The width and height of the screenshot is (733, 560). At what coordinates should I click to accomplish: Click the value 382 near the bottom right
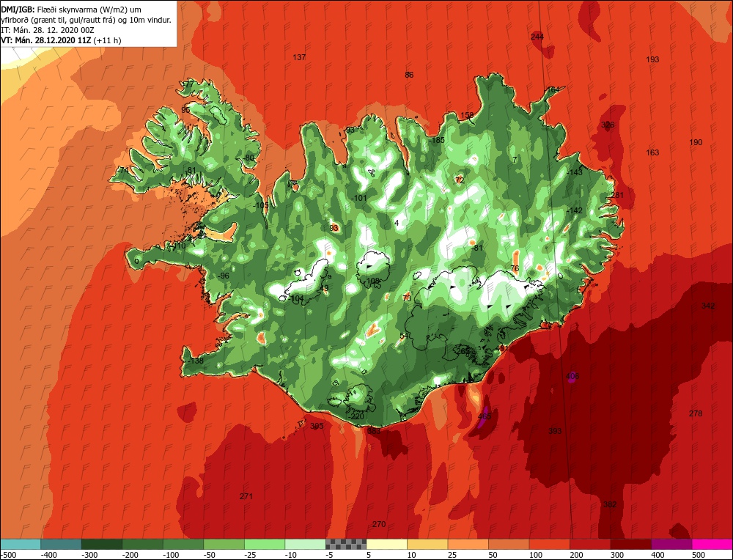(x=610, y=504)
